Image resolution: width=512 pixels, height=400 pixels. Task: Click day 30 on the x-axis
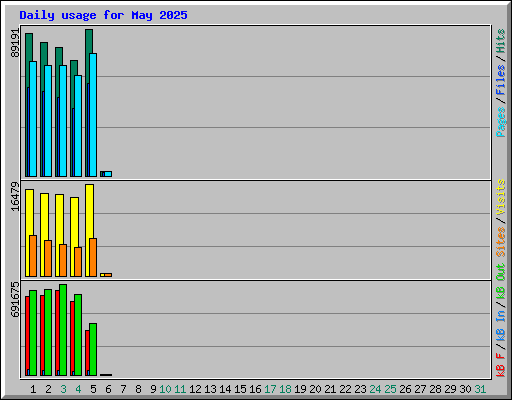(465, 389)
